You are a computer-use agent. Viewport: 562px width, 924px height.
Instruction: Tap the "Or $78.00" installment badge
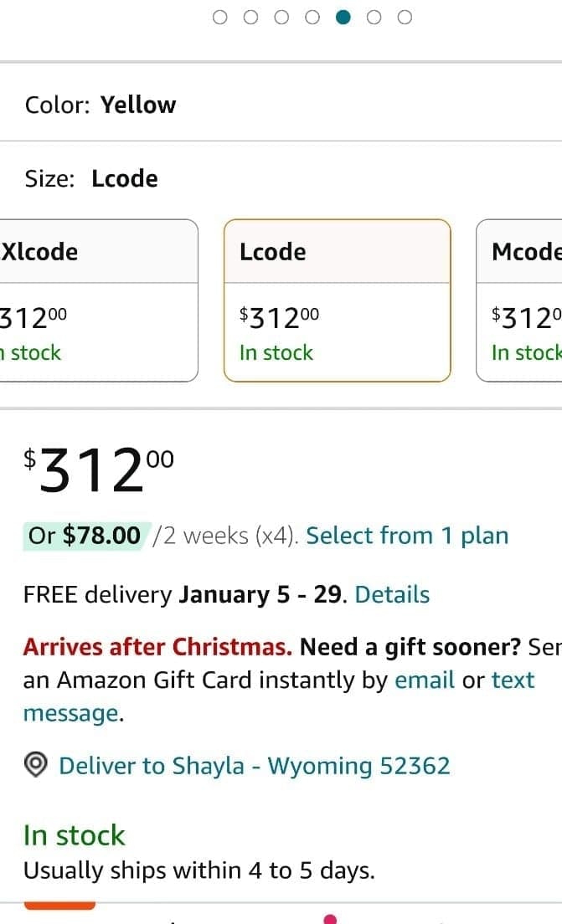coord(85,536)
